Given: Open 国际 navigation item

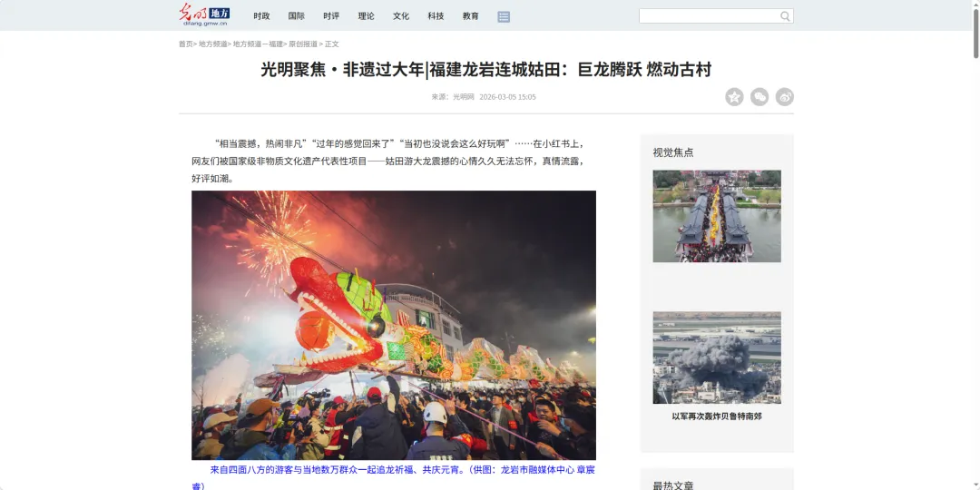Looking at the screenshot, I should (296, 16).
